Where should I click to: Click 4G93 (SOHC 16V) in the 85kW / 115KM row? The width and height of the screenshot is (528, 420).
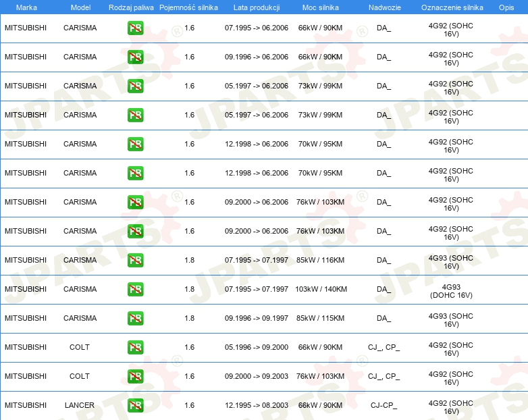pyautogui.click(x=451, y=320)
